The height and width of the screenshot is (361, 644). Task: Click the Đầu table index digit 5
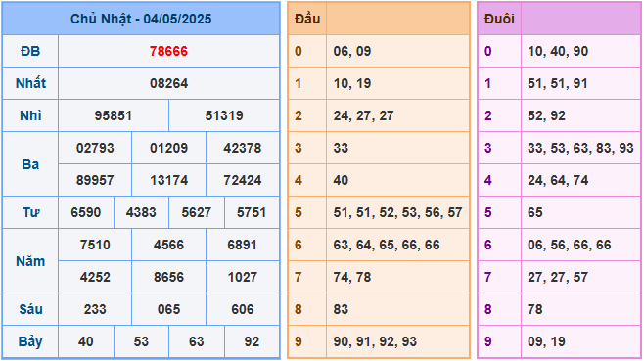(299, 212)
